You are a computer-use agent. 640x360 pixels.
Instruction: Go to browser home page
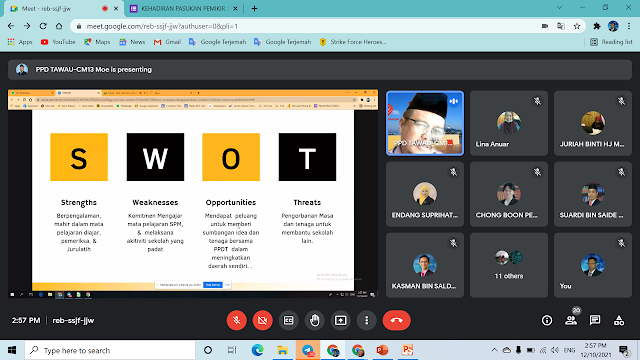pyautogui.click(x=59, y=26)
